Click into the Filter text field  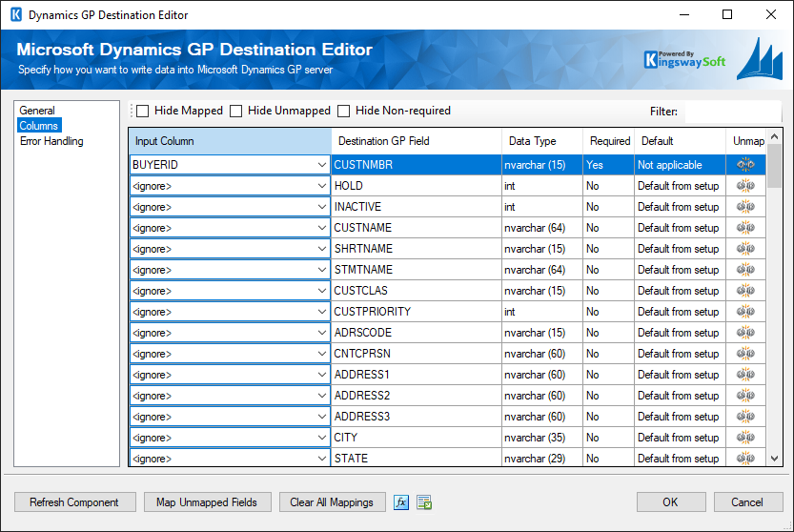point(732,112)
